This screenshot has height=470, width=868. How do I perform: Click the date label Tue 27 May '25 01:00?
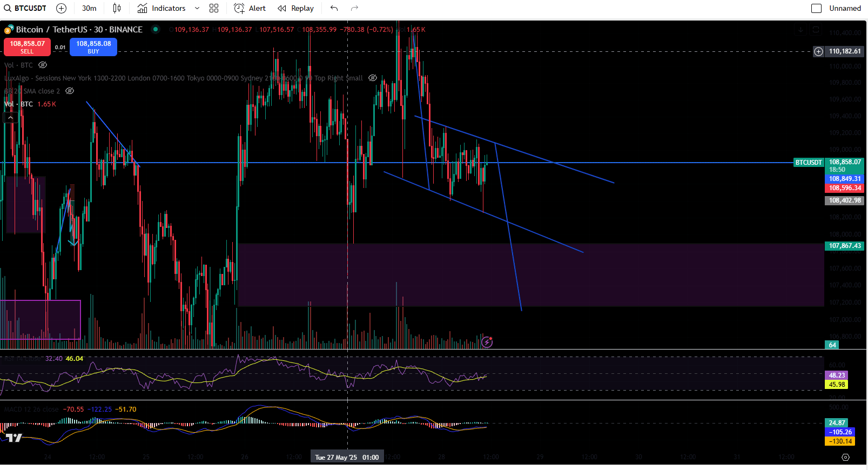pos(347,457)
